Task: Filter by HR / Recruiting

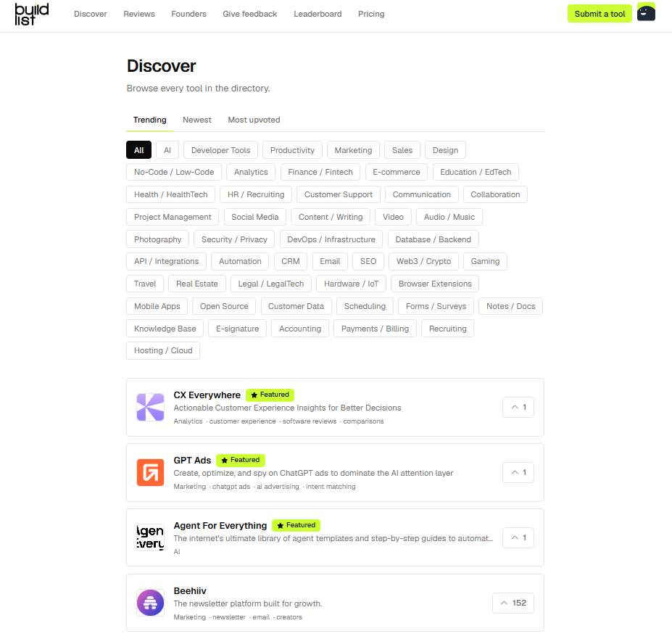Action: (x=256, y=194)
